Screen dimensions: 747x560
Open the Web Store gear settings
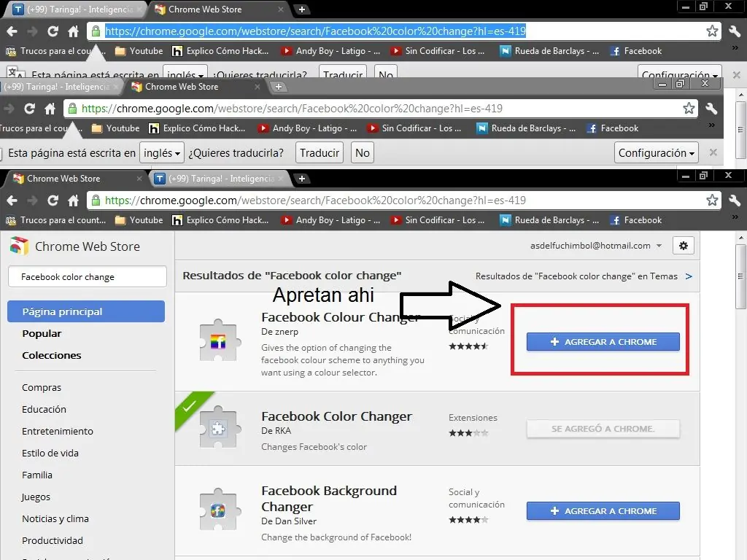pyautogui.click(x=683, y=246)
